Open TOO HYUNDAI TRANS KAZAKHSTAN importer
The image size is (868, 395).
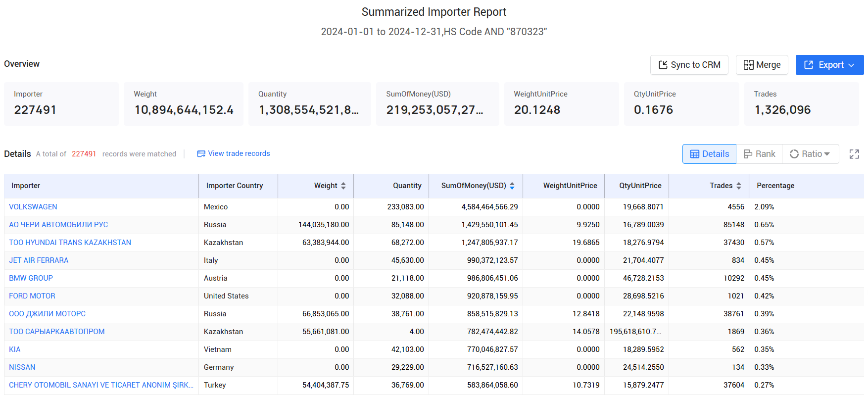click(70, 243)
